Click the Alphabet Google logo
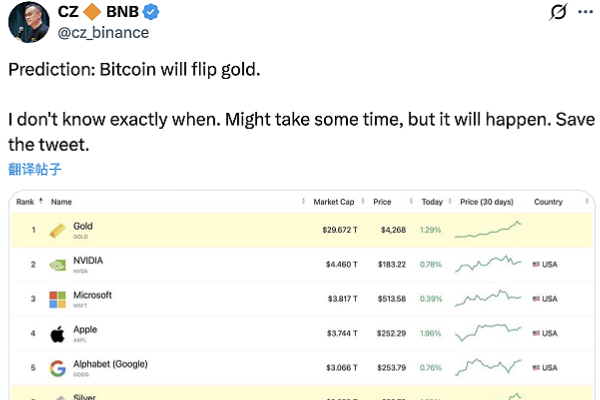 (x=58, y=368)
